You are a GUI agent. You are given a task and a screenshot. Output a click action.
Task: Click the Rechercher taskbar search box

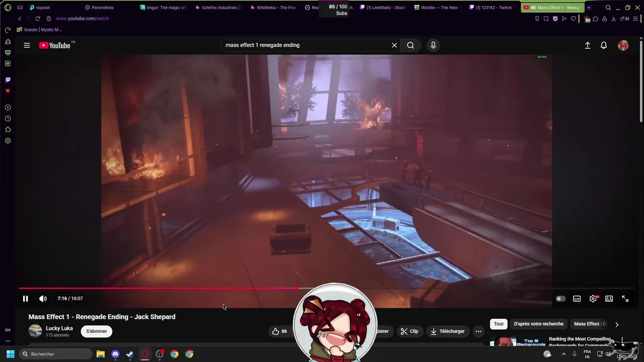[x=56, y=354]
